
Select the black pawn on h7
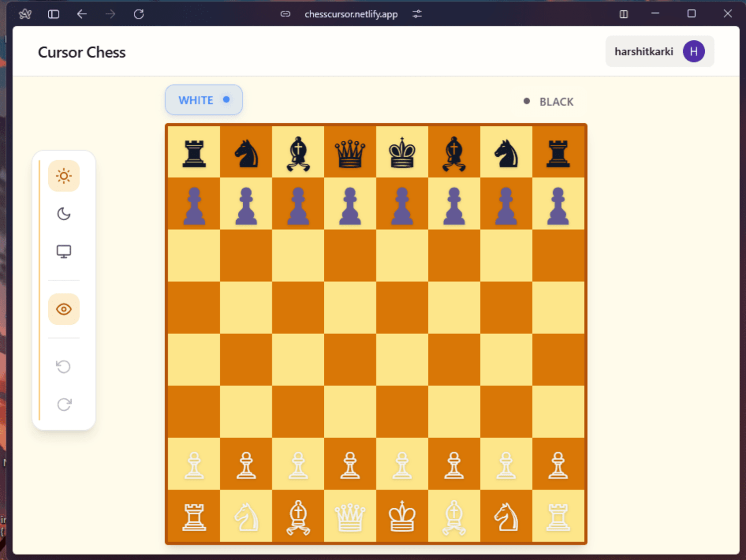pos(558,204)
